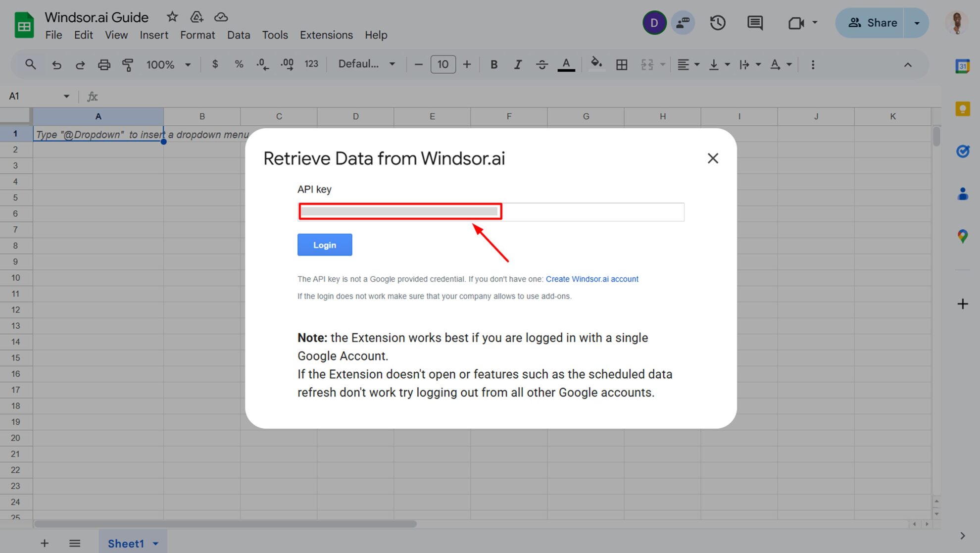Screen dimensions: 980x553
Task: Decrease decimal places
Action: 263,64
